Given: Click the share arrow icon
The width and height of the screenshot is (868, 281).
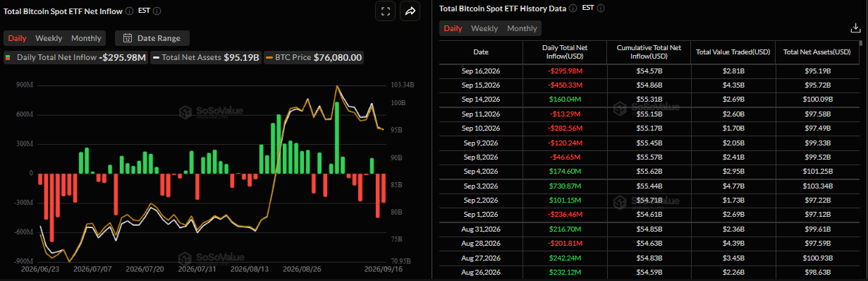Looking at the screenshot, I should coord(410,11).
